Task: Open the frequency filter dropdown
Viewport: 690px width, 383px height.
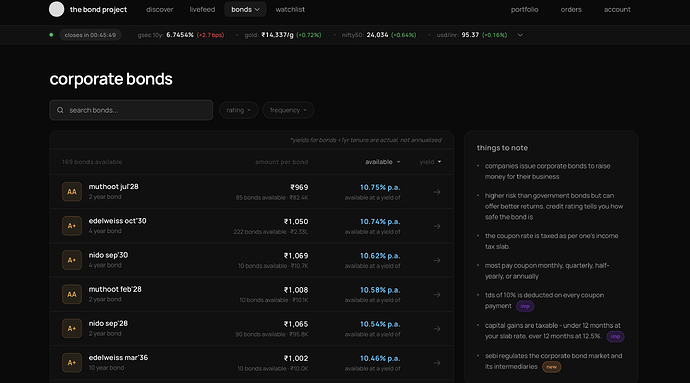Action: (x=288, y=110)
